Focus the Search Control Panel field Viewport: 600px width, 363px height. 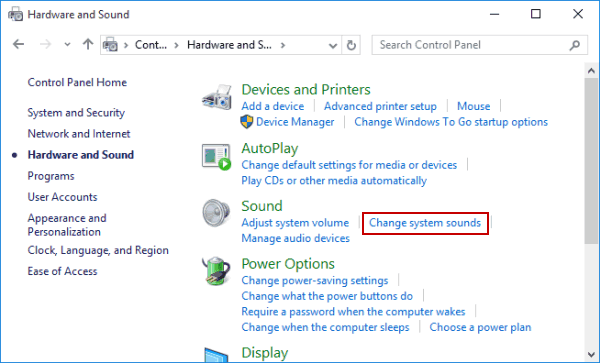(479, 45)
